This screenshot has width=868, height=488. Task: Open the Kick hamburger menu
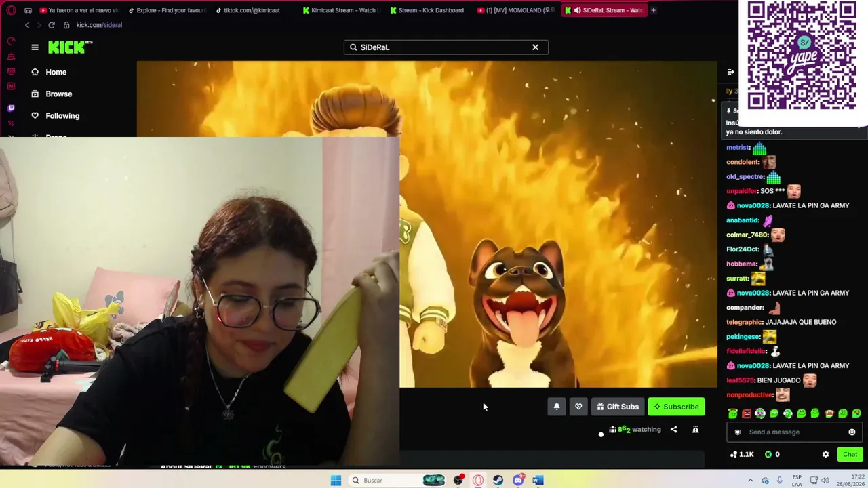coord(35,47)
